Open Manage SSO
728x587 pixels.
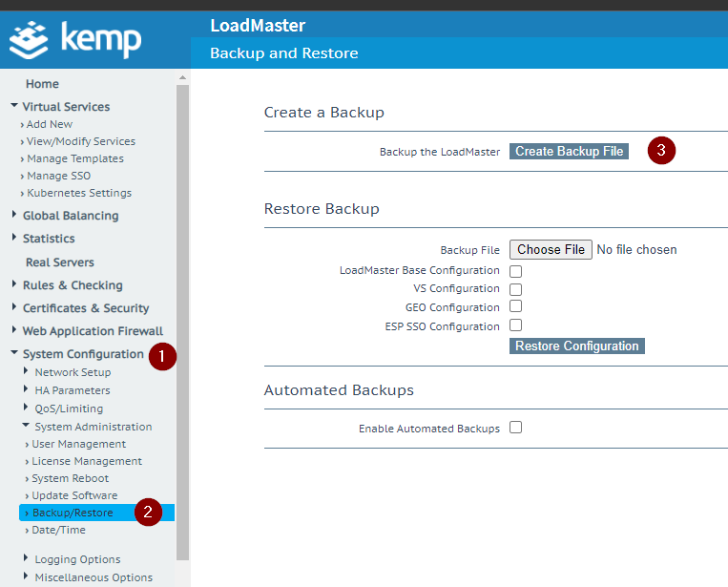pos(58,176)
